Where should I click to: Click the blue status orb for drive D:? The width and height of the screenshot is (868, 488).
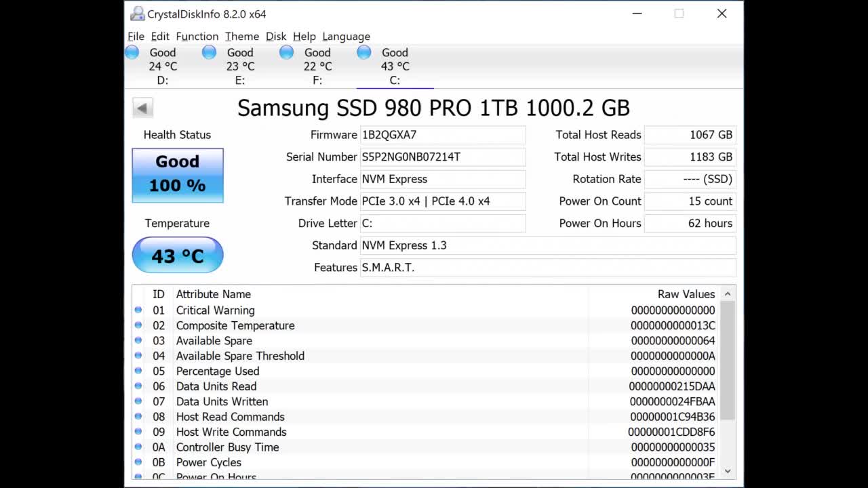coord(132,52)
